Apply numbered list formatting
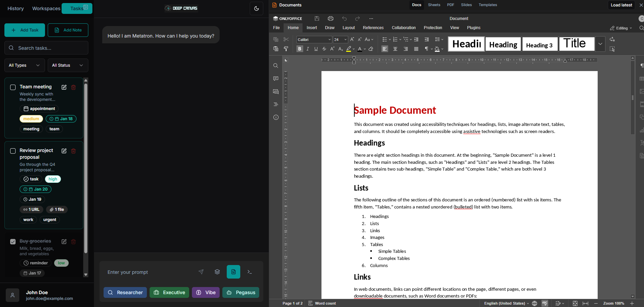 [x=395, y=40]
